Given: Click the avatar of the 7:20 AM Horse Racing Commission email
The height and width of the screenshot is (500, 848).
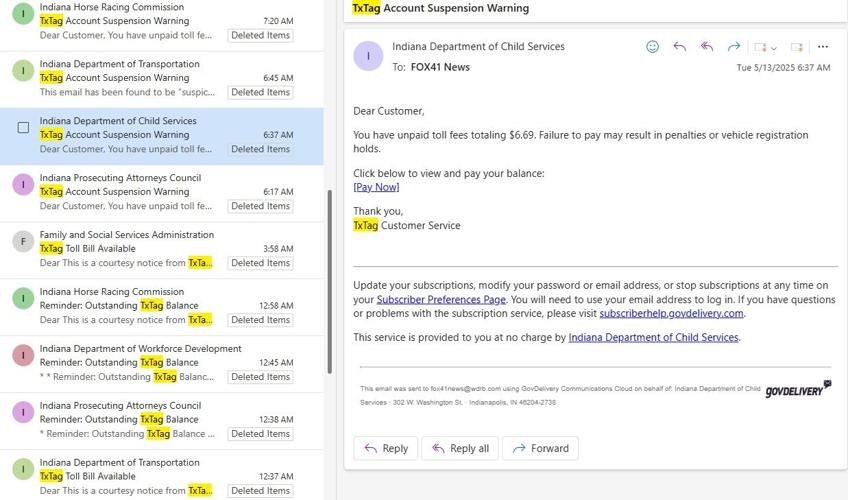Looking at the screenshot, I should [23, 14].
